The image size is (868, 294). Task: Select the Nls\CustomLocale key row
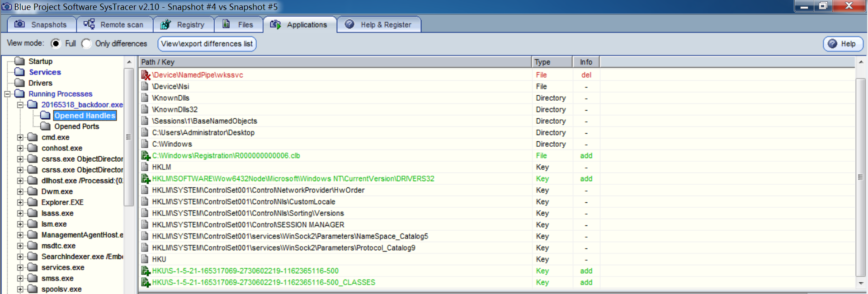click(x=497, y=202)
